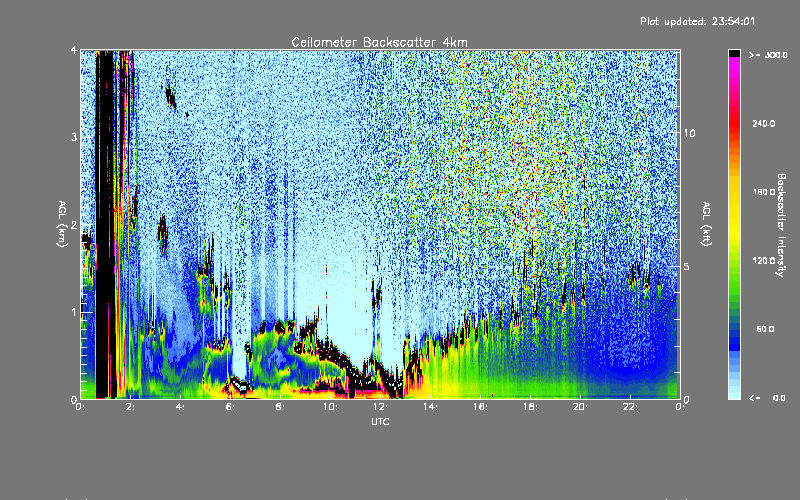The width and height of the screenshot is (800, 500).
Task: Click the colorbar value '60.0'
Action: coord(765,330)
